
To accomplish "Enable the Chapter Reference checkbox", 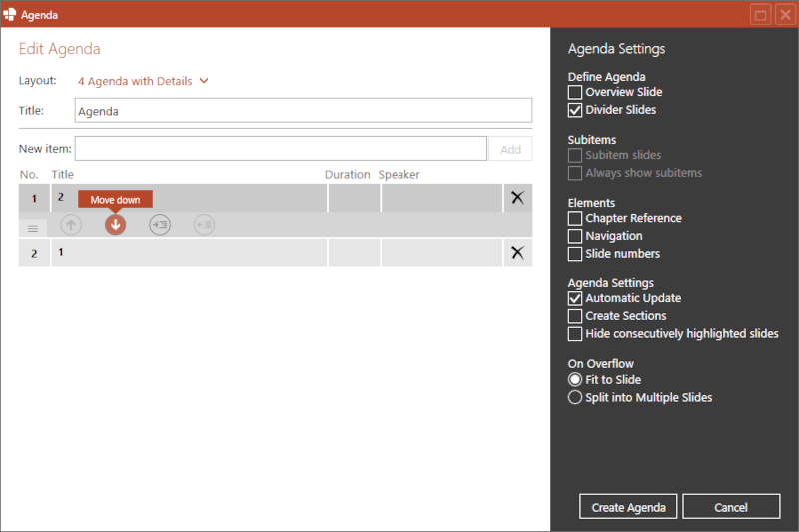I will (575, 218).
